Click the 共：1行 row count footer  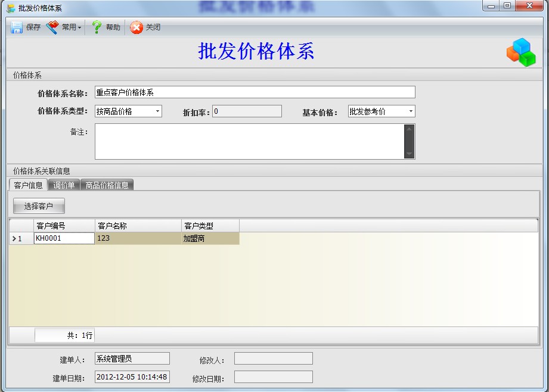tap(65, 335)
